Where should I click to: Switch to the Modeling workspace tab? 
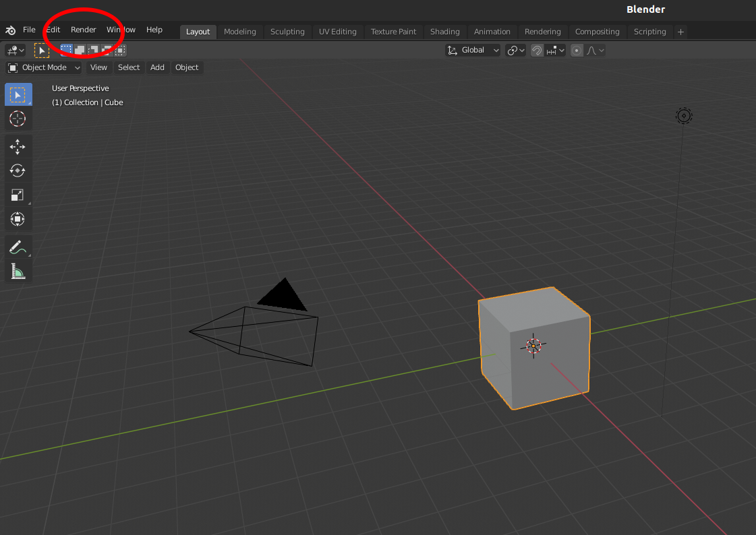click(x=239, y=32)
